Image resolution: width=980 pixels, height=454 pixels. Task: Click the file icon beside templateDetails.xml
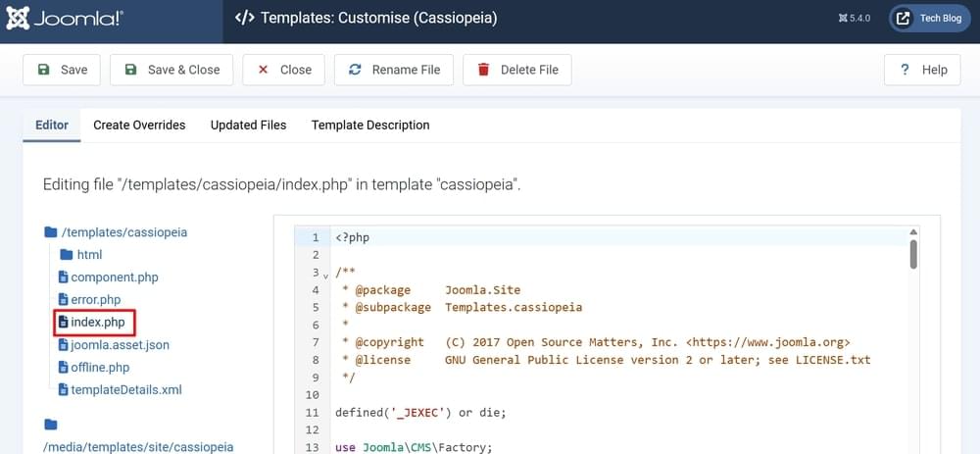pyautogui.click(x=63, y=389)
